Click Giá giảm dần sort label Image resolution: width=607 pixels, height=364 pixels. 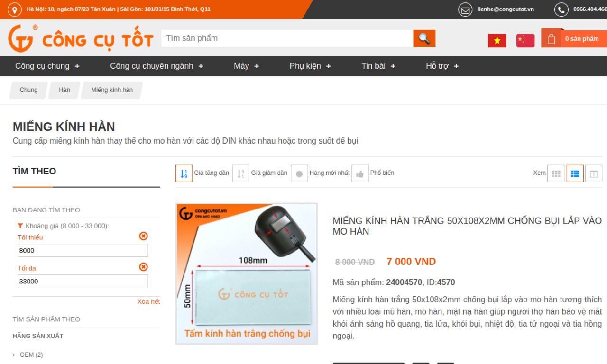pos(269,173)
